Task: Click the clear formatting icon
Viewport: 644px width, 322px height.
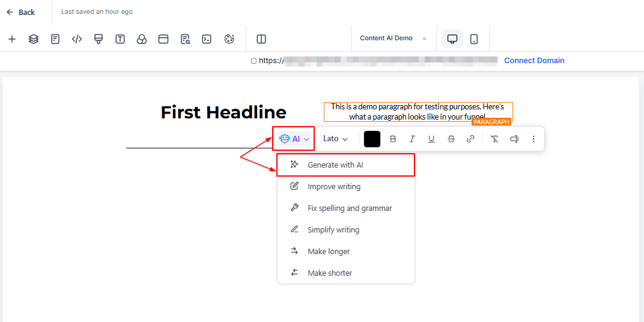Action: pos(494,139)
